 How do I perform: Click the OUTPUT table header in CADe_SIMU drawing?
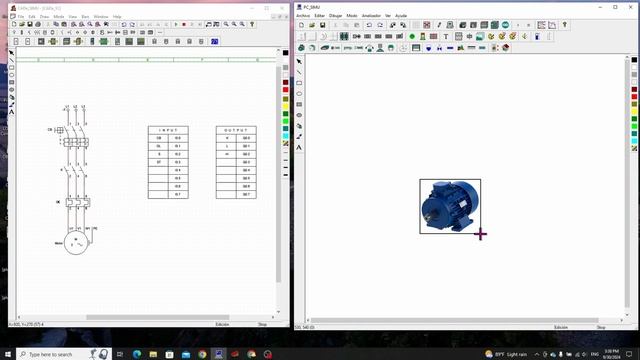[236, 130]
